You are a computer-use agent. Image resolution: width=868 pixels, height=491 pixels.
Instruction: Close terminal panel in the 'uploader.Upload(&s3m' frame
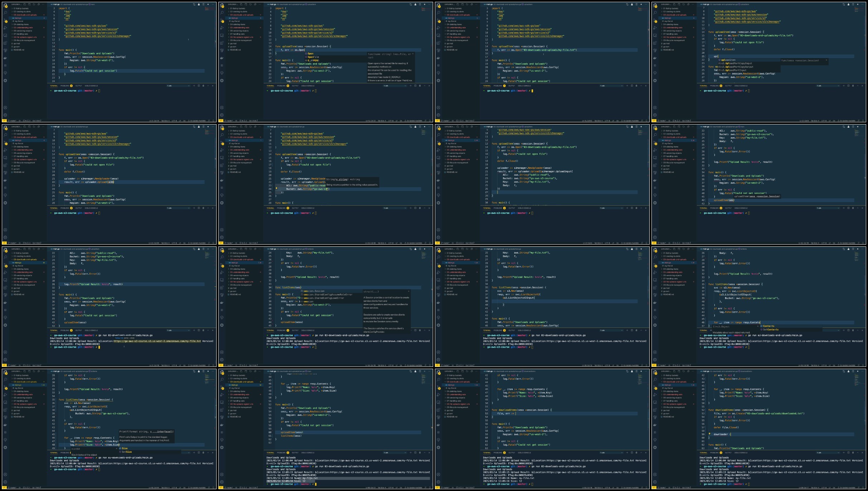tap(213, 208)
